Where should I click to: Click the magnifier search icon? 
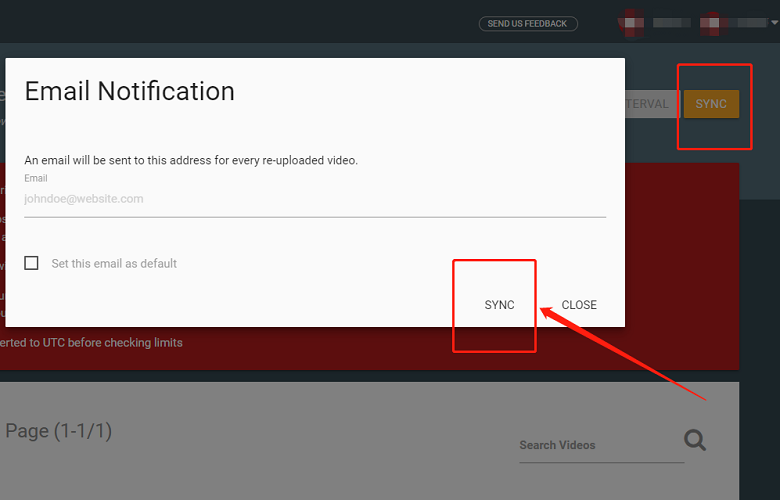tap(694, 440)
